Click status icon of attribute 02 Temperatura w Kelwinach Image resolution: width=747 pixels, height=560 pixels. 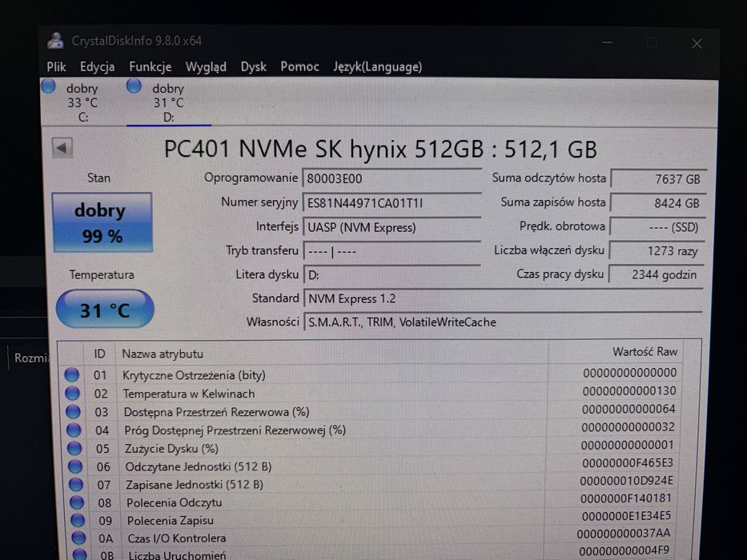[72, 394]
